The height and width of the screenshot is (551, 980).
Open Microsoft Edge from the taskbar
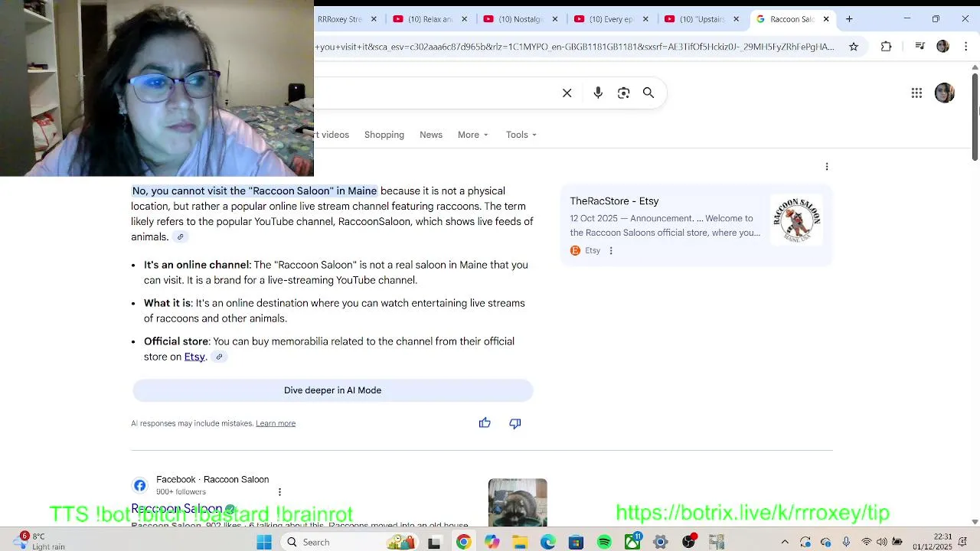point(547,543)
